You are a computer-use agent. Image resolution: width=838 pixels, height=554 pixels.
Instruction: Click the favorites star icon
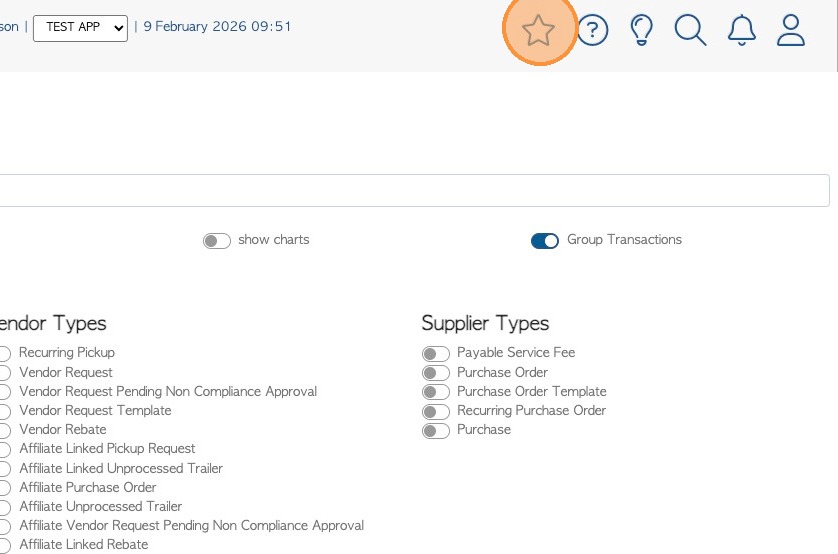click(538, 30)
